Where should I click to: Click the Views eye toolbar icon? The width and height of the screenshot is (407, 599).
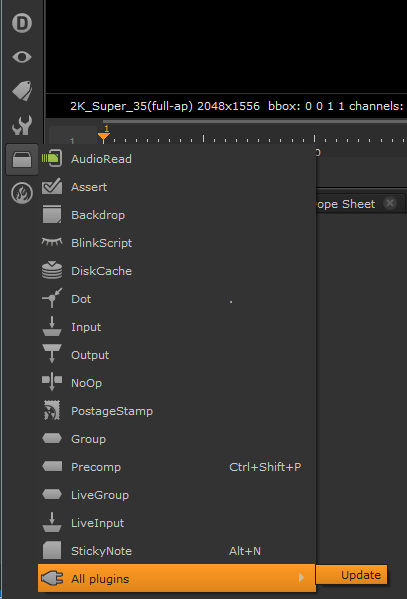tap(22, 57)
